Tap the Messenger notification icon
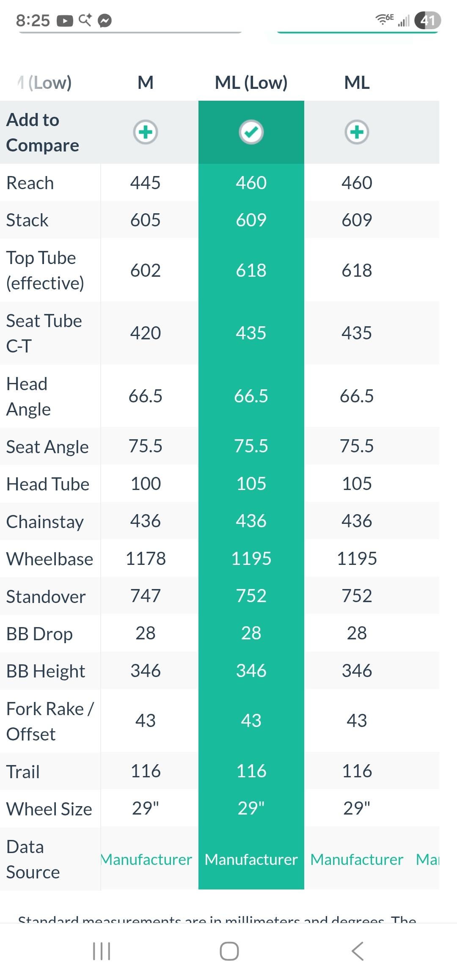457x980 pixels. [x=105, y=20]
